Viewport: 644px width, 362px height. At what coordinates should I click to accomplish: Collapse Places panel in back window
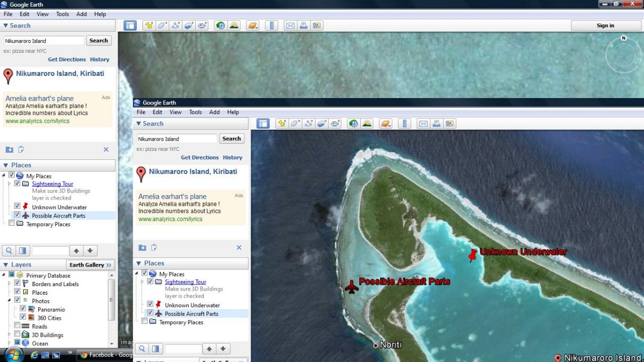click(6, 165)
